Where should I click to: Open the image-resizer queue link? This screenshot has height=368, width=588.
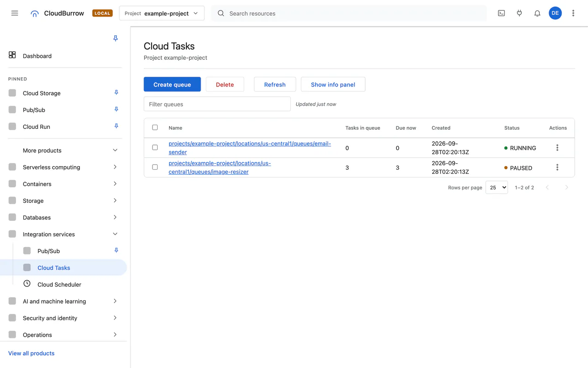[x=220, y=167]
